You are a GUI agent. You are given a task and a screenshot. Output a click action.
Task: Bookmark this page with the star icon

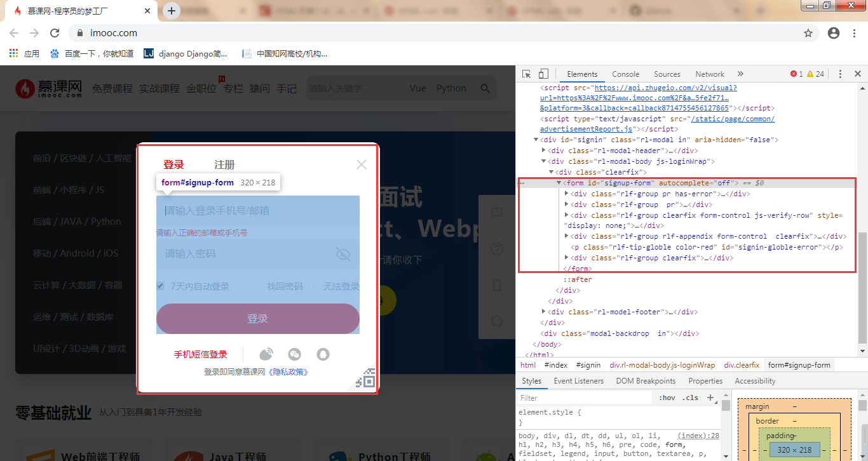coord(808,33)
